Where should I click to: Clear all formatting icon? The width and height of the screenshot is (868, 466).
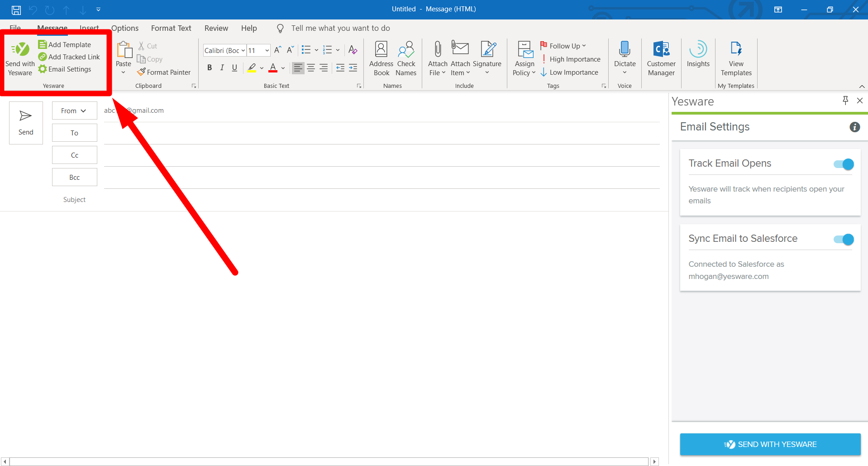[x=353, y=50]
